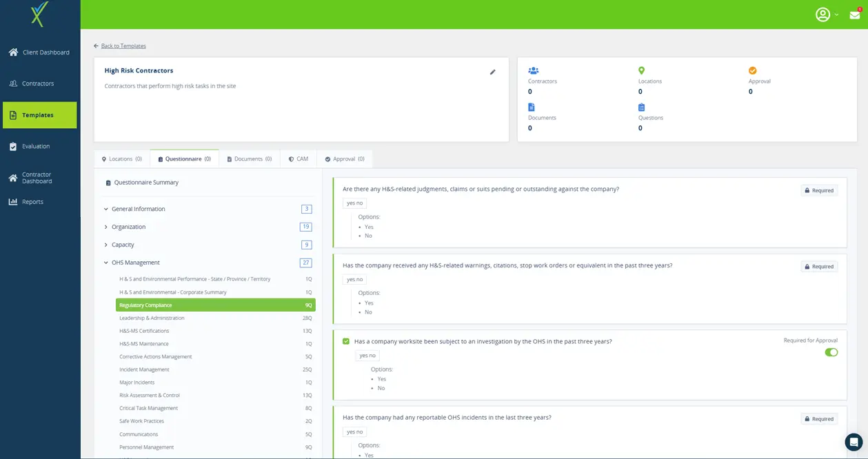
Task: Click the Questionnaire Summary icon
Action: (108, 183)
